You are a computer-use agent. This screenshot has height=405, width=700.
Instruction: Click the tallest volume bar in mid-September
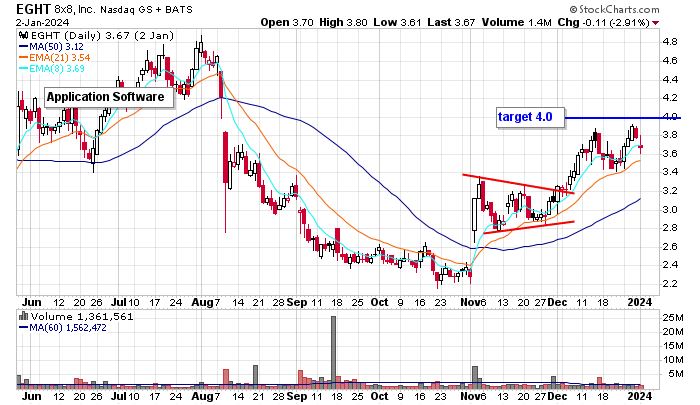pos(333,352)
